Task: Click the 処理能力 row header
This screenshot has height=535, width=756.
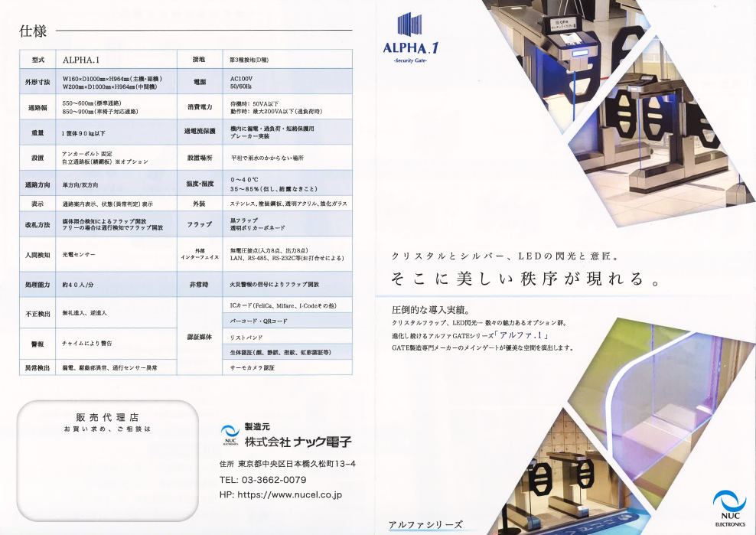Action: (x=37, y=285)
